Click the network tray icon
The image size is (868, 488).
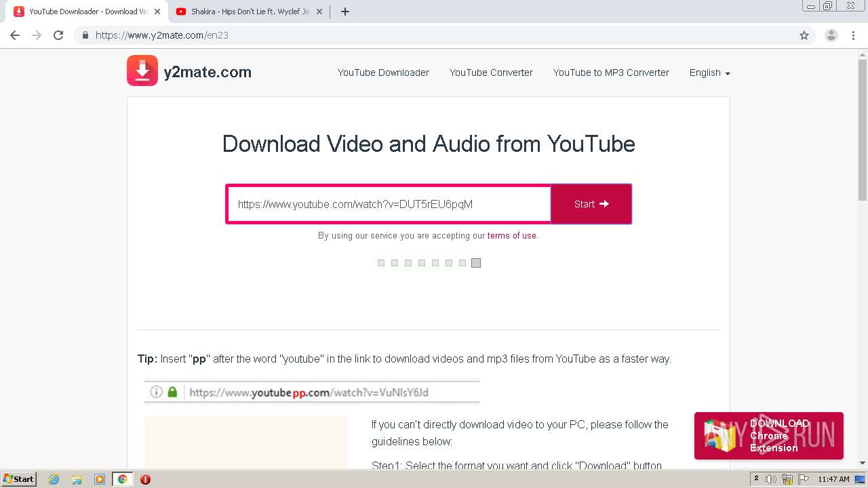point(787,479)
